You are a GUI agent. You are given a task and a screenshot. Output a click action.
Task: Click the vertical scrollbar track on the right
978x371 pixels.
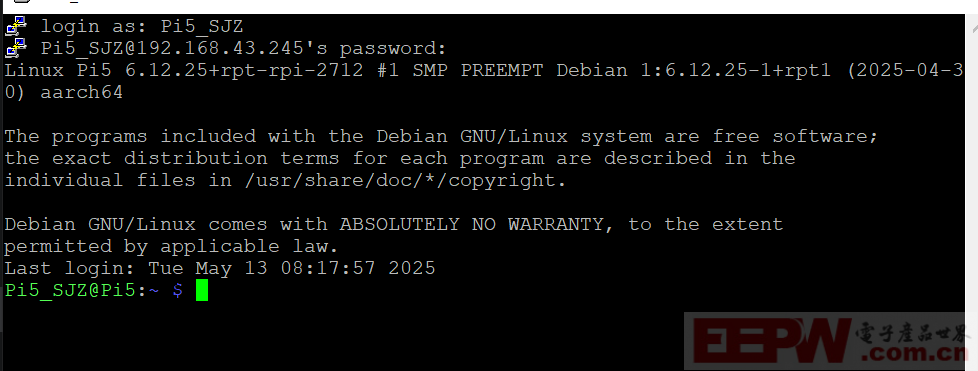[x=972, y=187]
